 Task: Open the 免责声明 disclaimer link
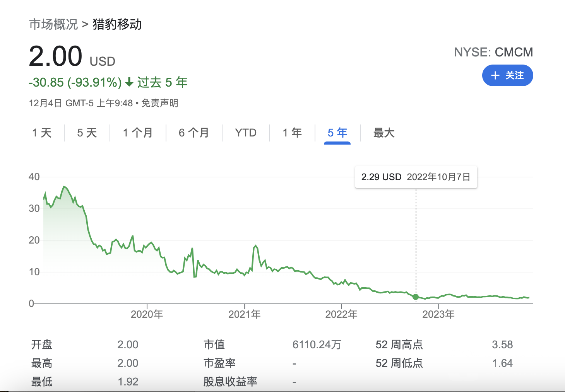point(159,103)
